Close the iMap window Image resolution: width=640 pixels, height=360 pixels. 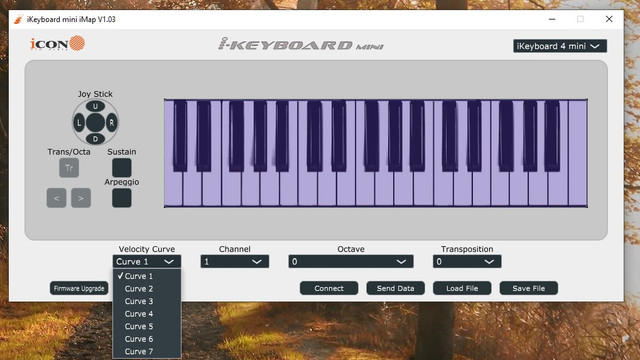pyautogui.click(x=609, y=19)
